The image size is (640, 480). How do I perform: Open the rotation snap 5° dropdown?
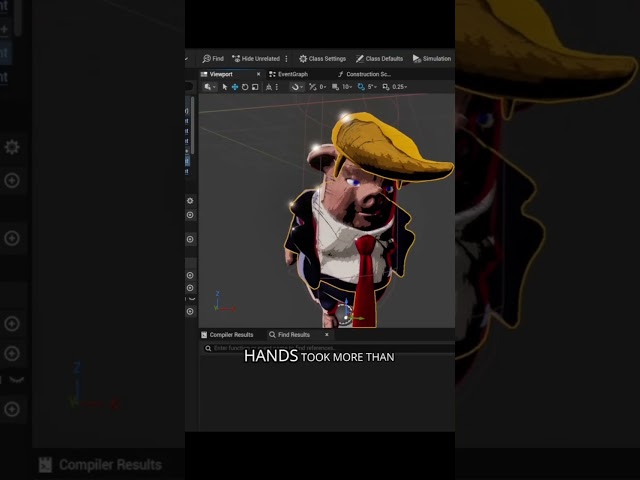tap(372, 87)
